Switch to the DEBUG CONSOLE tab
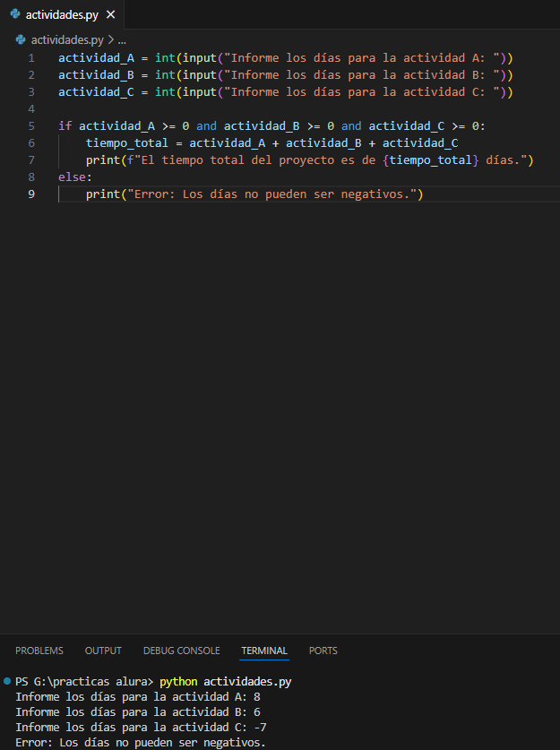This screenshot has width=560, height=750. [x=182, y=651]
